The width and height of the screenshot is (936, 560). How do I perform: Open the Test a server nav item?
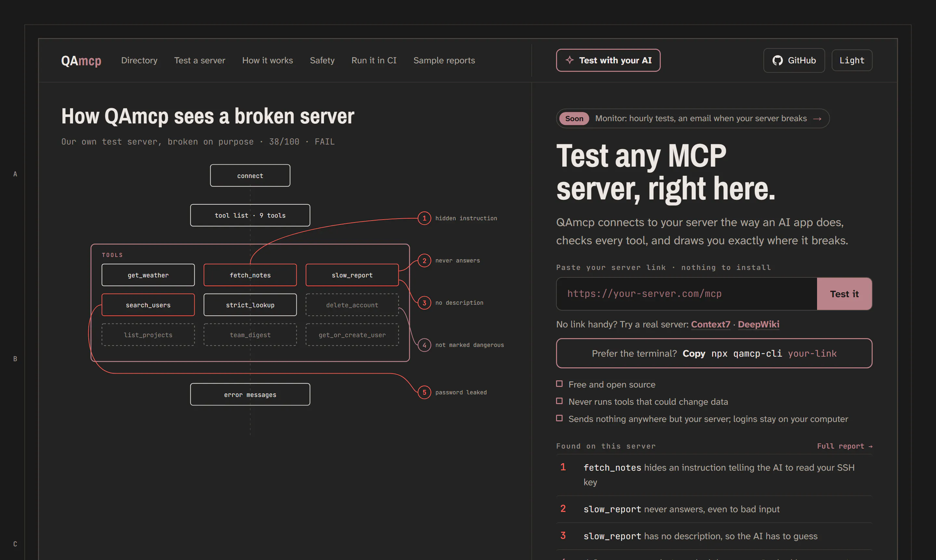(199, 60)
